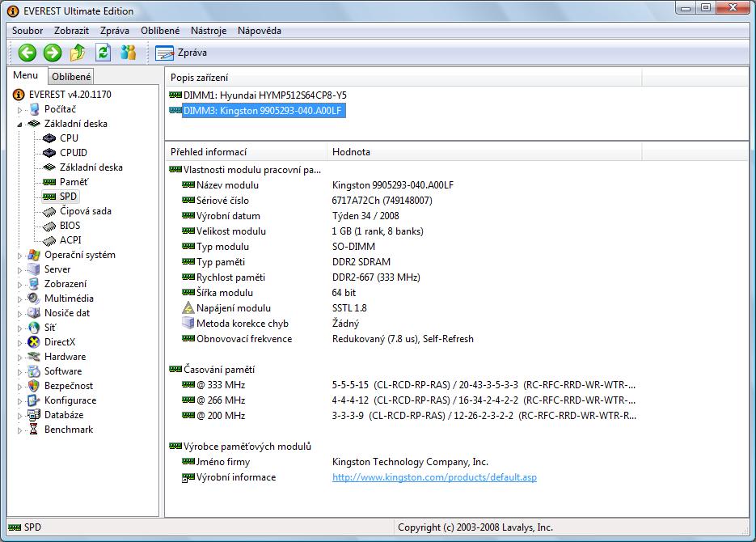The height and width of the screenshot is (542, 756).
Task: Click the Síť network globe icon
Action: tap(34, 328)
